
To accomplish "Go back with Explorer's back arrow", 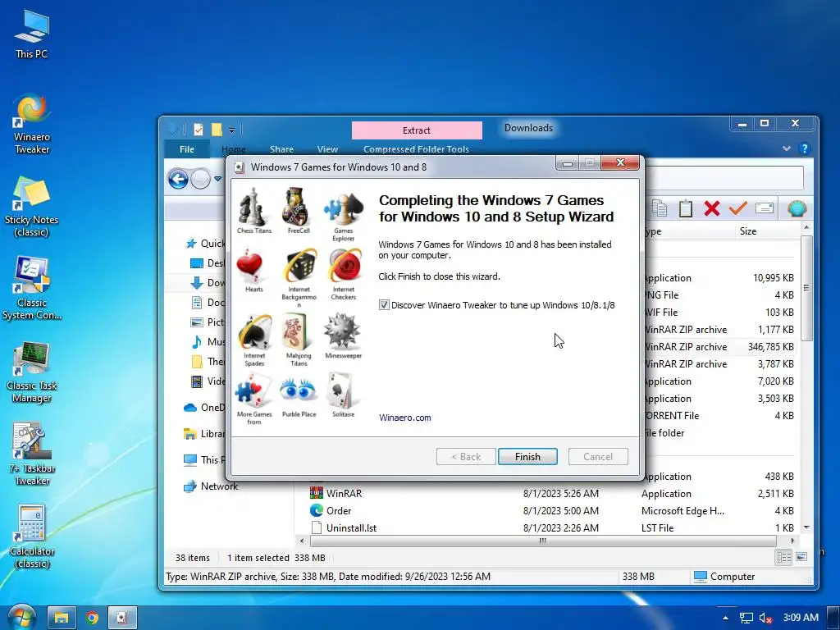I will coord(178,179).
